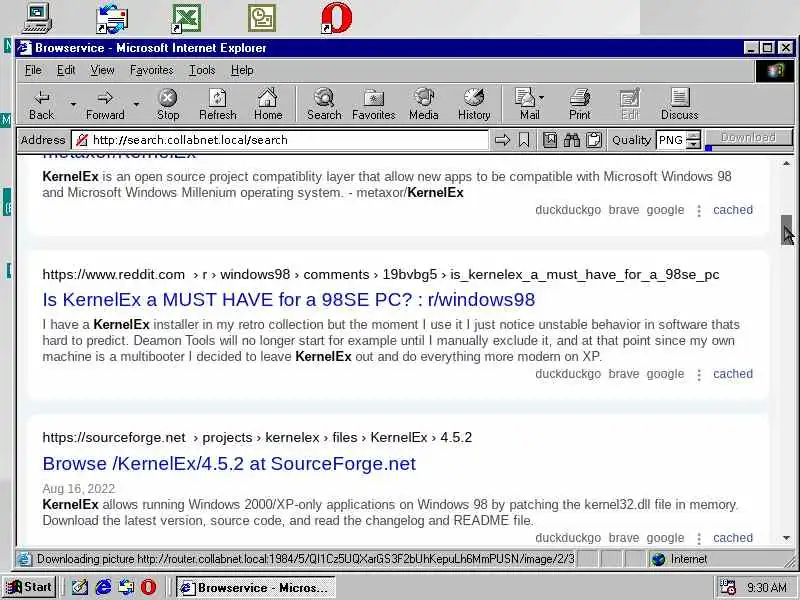Viewport: 800px width, 600px height.
Task: Open the Media toolbar button
Action: pos(423,105)
